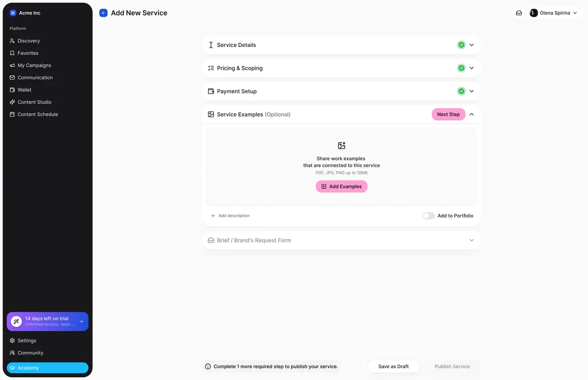Screen dimensions: 588x380
Task: Open the inbox icon in the top bar
Action: click(x=519, y=13)
